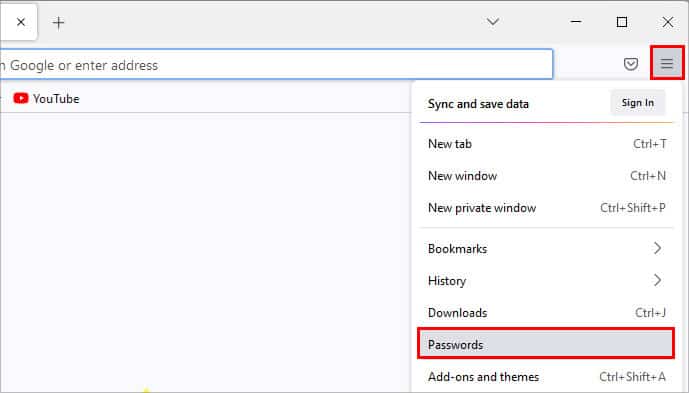Maximize the Firefox window
The image size is (689, 393).
[x=622, y=22]
